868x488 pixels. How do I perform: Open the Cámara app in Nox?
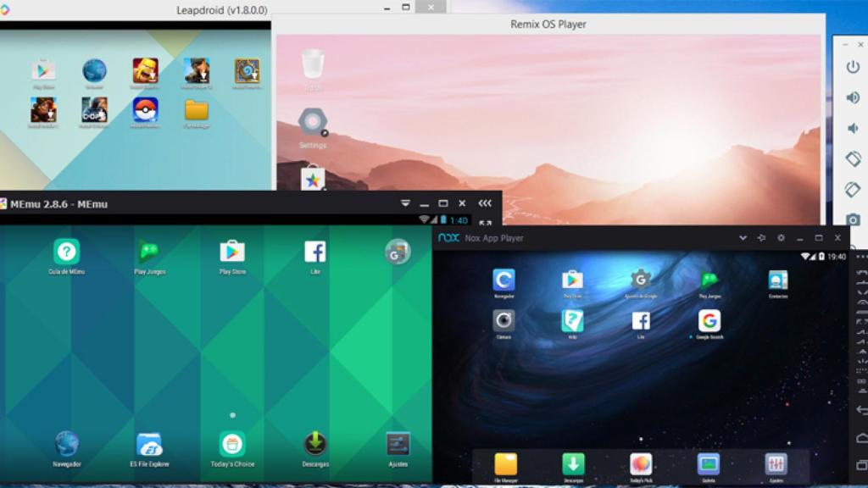[x=504, y=322]
